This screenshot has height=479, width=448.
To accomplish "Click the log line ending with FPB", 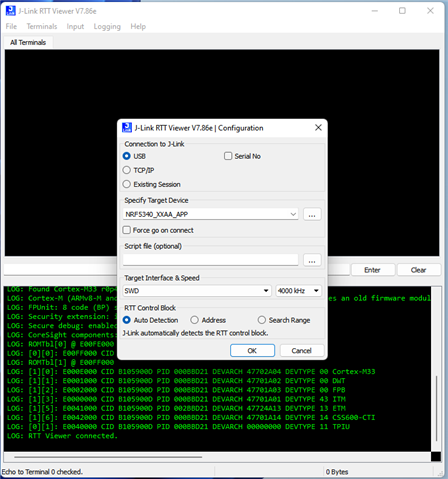I will tap(176, 390).
